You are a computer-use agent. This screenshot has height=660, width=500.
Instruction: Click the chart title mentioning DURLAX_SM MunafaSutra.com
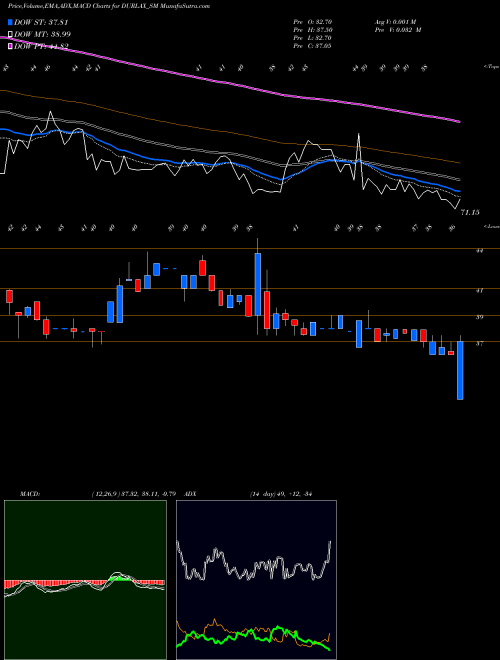coord(109,6)
